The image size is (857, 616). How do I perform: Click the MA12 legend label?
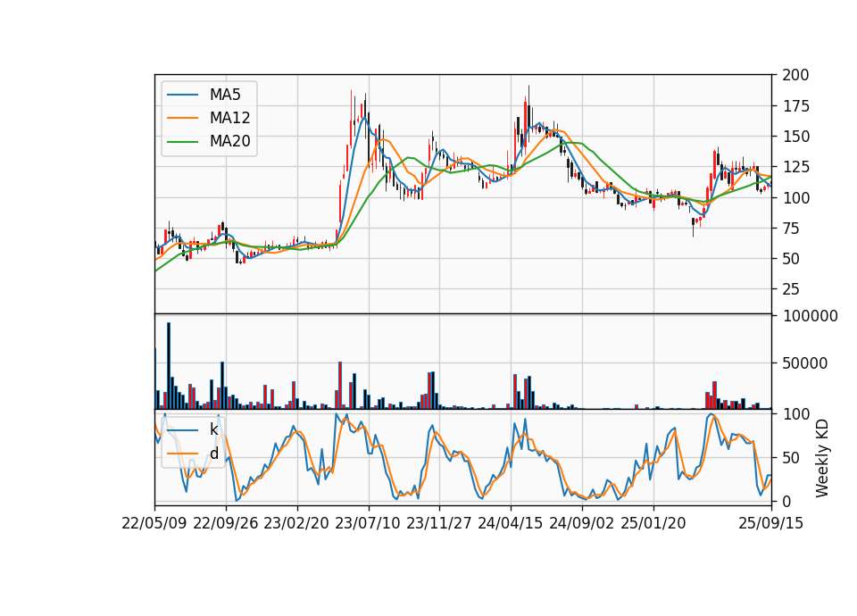tap(229, 118)
